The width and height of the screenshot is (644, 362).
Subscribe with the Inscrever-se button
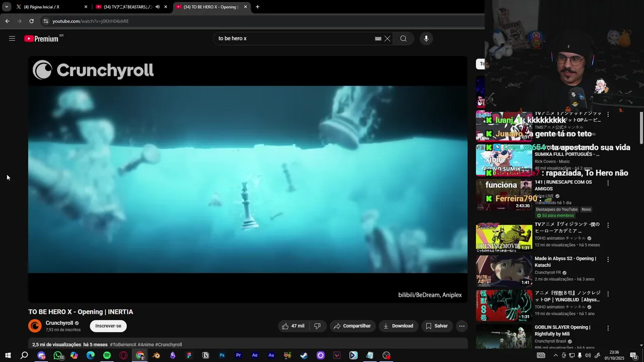[x=108, y=326]
